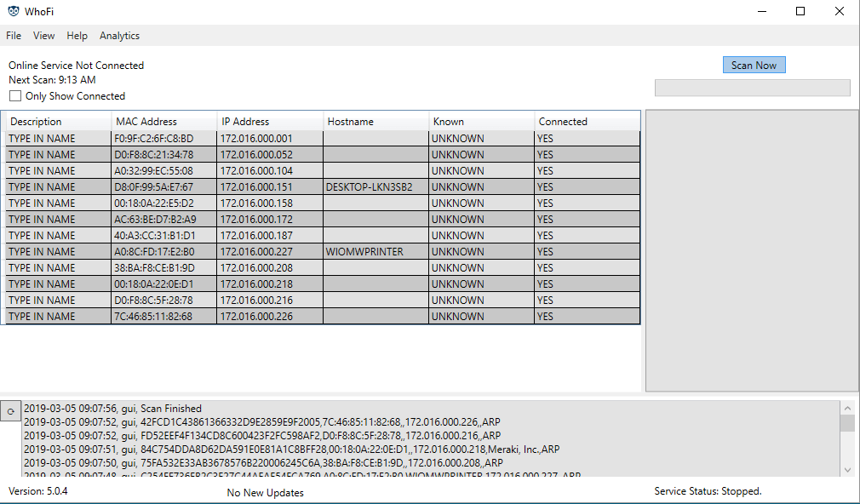Viewport: 860px width, 504px height.
Task: Minimize the WhoFi window
Action: pyautogui.click(x=760, y=12)
